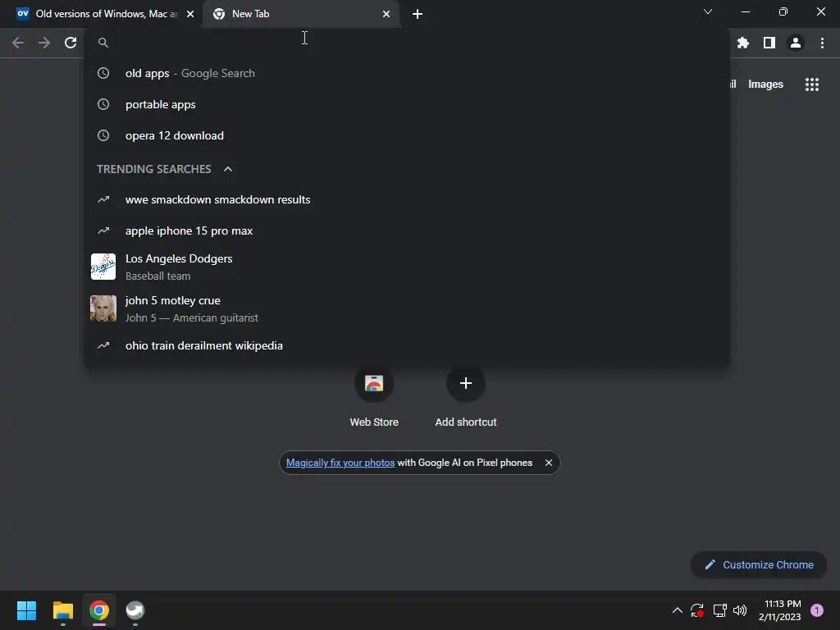The height and width of the screenshot is (630, 840).
Task: Open the Images link
Action: [765, 84]
